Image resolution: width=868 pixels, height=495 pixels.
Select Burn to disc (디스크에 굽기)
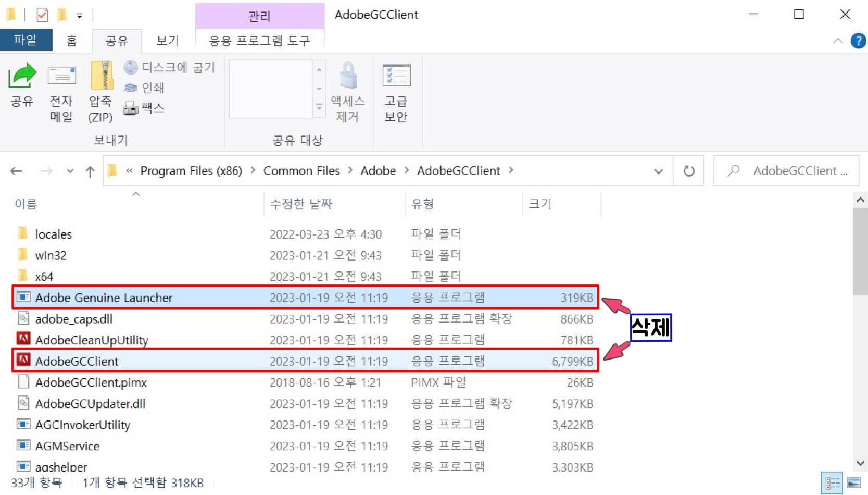click(x=169, y=67)
